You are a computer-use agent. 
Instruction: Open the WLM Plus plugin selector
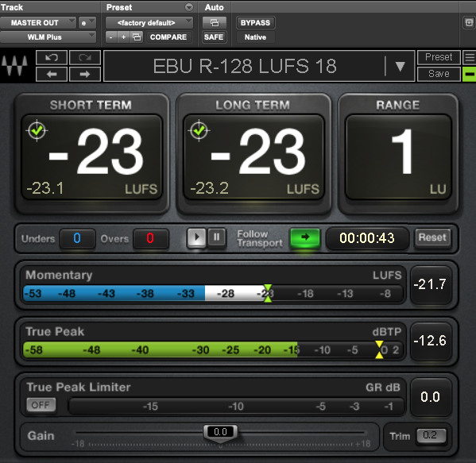click(48, 37)
